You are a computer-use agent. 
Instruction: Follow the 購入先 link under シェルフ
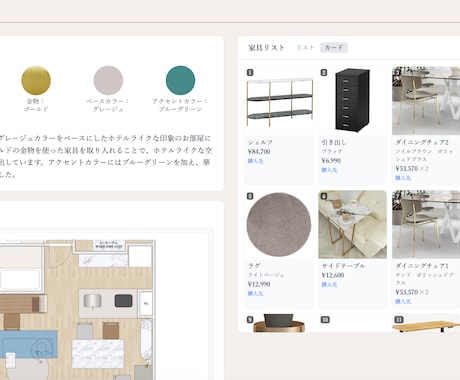pos(256,161)
